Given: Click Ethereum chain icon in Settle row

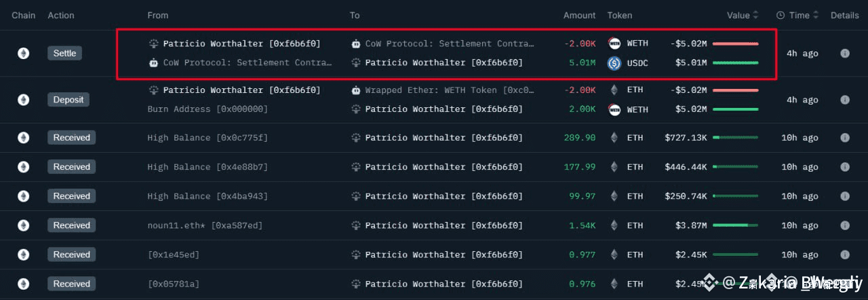Looking at the screenshot, I should click(23, 53).
